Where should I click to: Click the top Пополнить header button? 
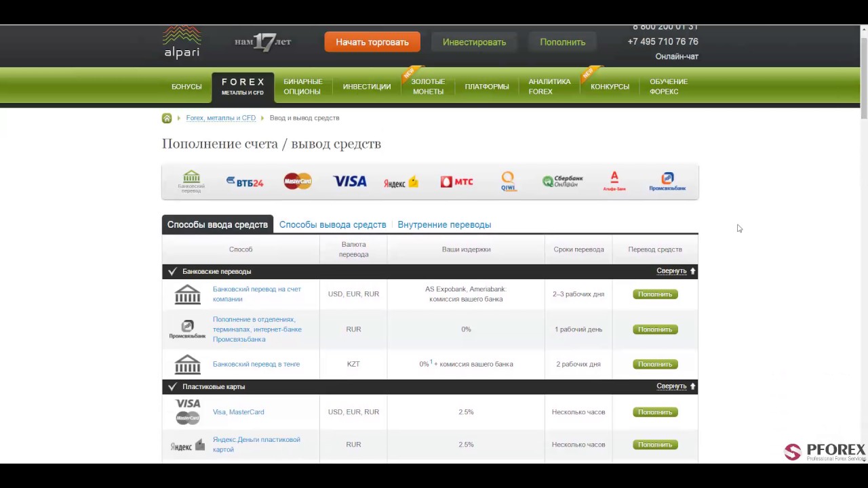563,42
